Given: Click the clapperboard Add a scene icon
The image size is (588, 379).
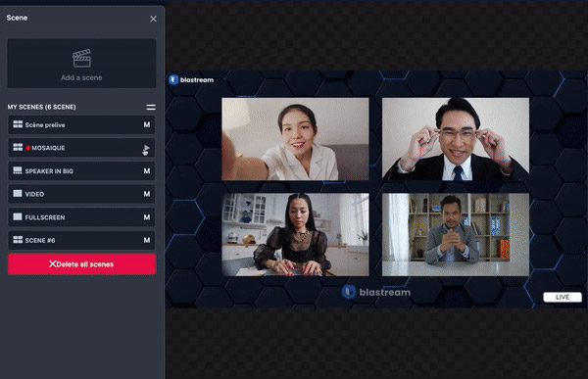Looking at the screenshot, I should click(x=81, y=58).
